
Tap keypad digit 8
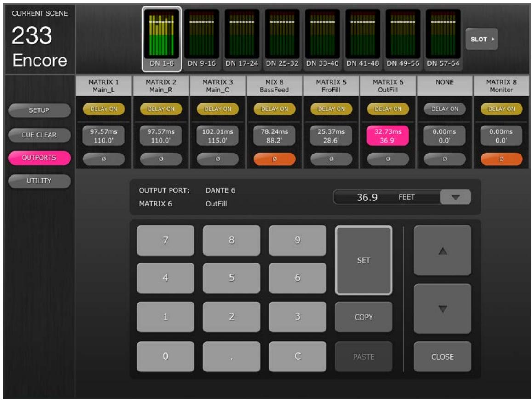point(231,240)
